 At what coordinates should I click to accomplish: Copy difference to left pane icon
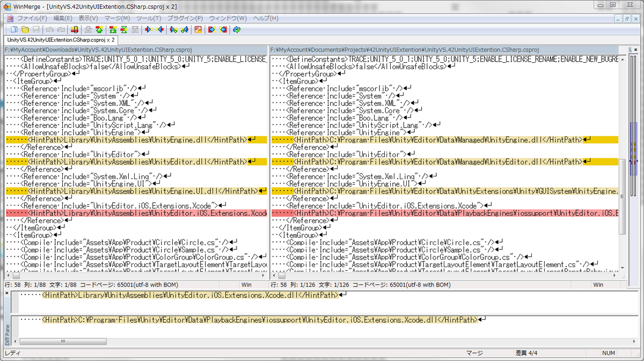click(x=159, y=30)
